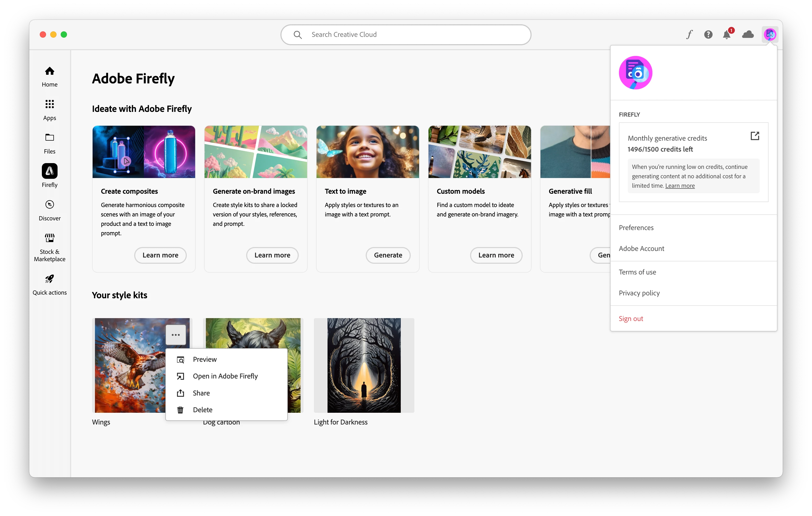Open the help question mark icon
812x516 pixels.
(x=708, y=35)
